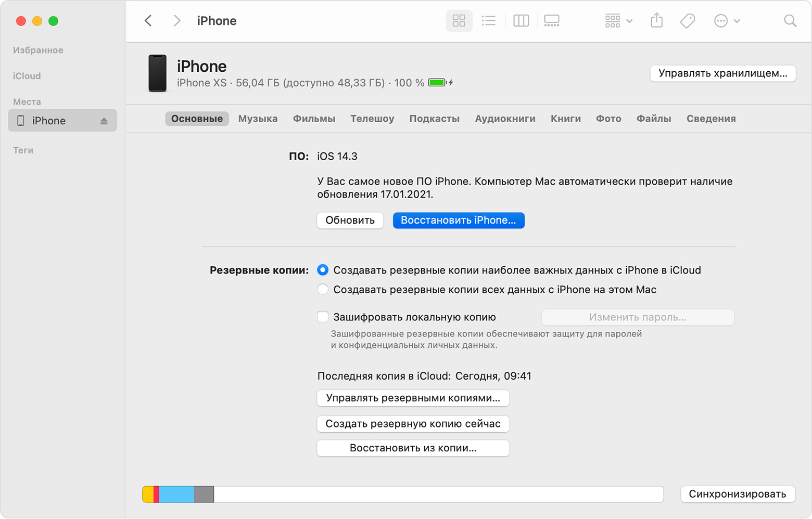
Task: Click blue segment of storage bar
Action: click(176, 494)
